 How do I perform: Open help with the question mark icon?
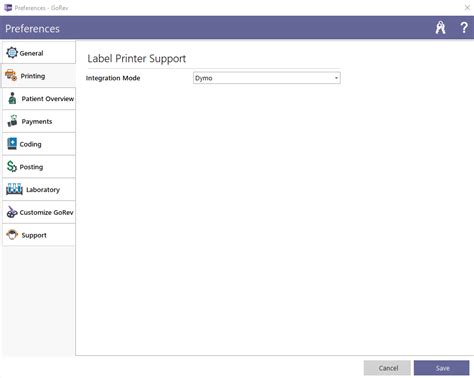pyautogui.click(x=464, y=28)
